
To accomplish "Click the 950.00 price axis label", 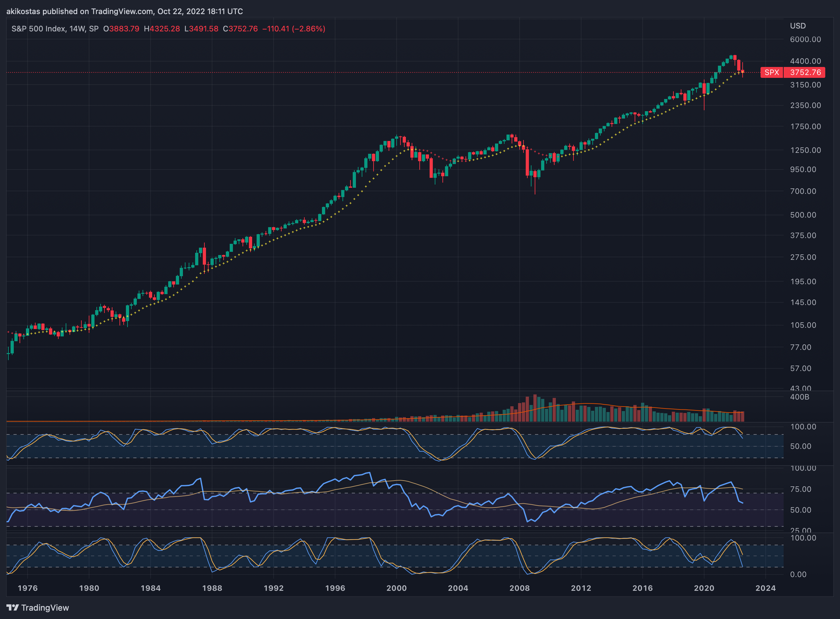I will pos(803,170).
